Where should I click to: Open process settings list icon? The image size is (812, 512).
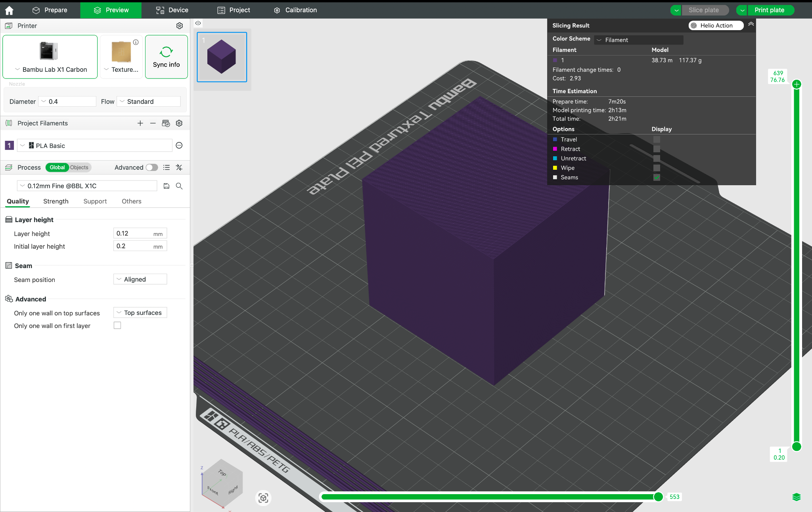coord(167,167)
